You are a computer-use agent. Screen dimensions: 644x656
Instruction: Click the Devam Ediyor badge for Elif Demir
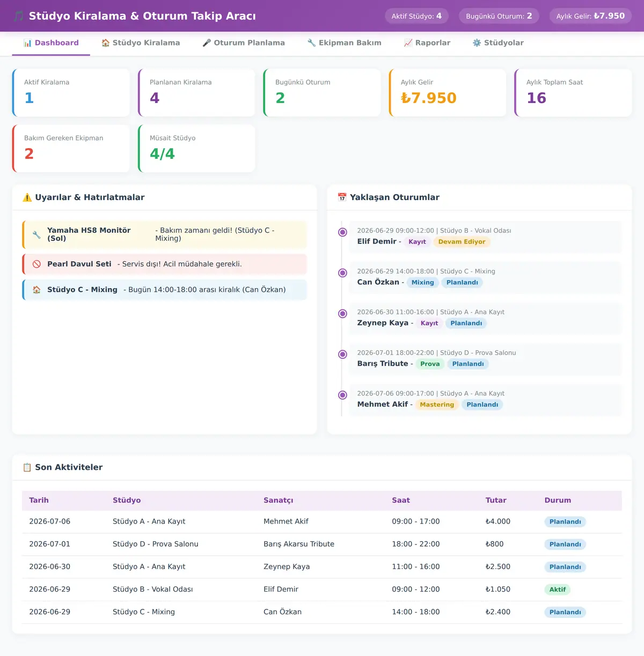[x=462, y=242]
